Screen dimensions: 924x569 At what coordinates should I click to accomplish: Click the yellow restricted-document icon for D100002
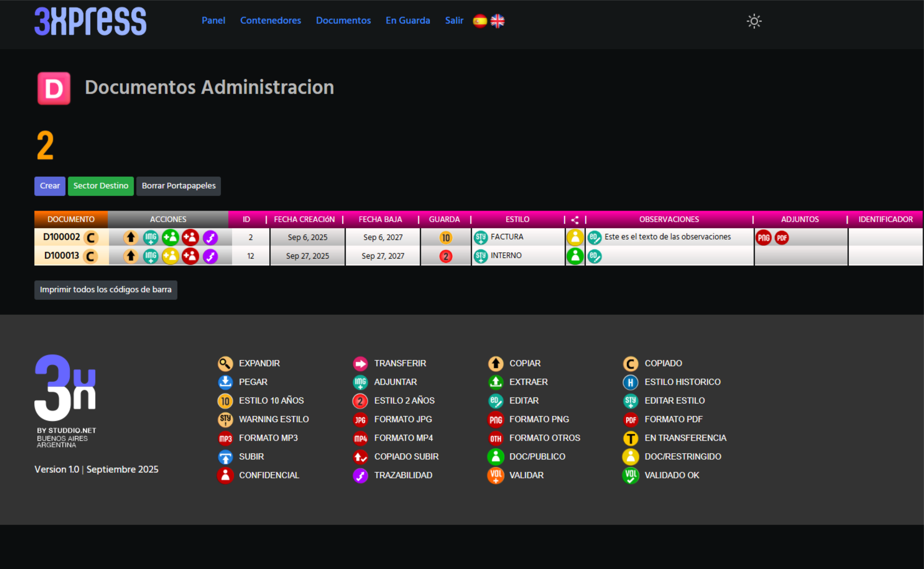point(575,237)
